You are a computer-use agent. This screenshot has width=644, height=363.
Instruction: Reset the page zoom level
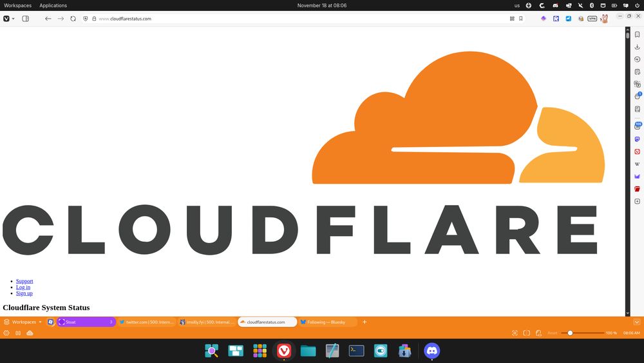(x=553, y=333)
